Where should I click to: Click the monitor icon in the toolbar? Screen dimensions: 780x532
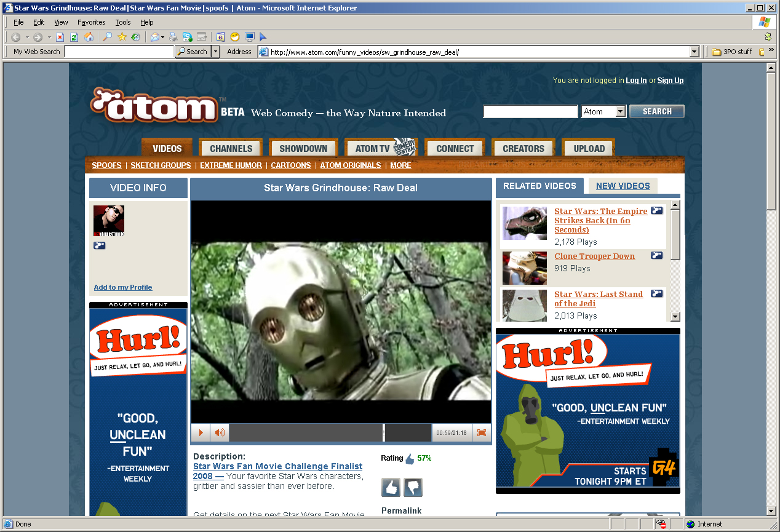click(249, 37)
